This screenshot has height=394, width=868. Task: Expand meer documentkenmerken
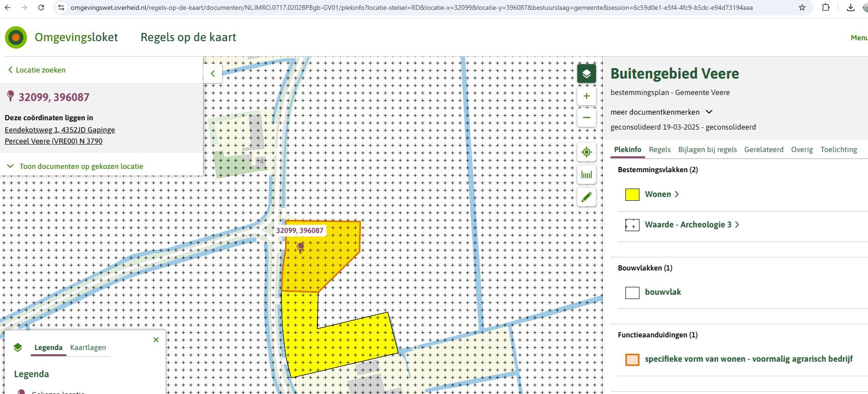(661, 112)
